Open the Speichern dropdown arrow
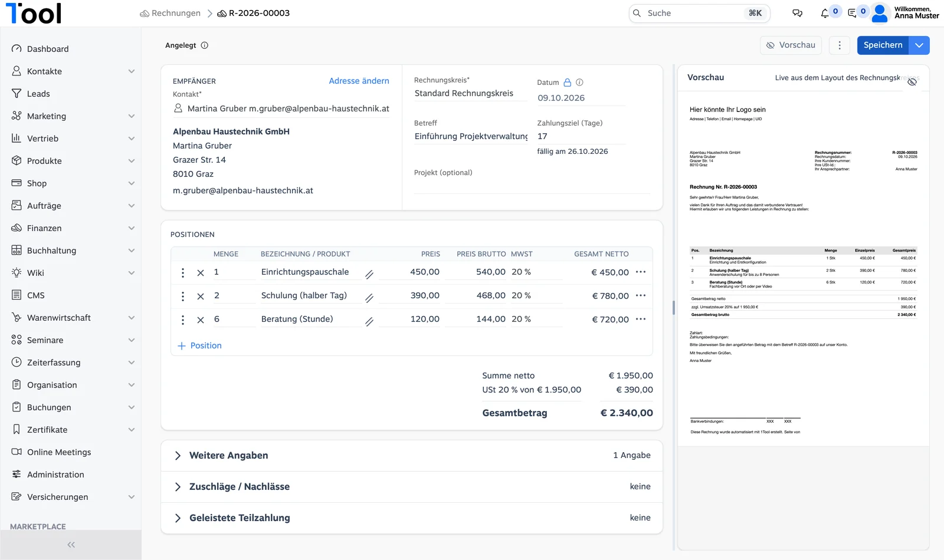The height and width of the screenshot is (560, 944). [919, 45]
